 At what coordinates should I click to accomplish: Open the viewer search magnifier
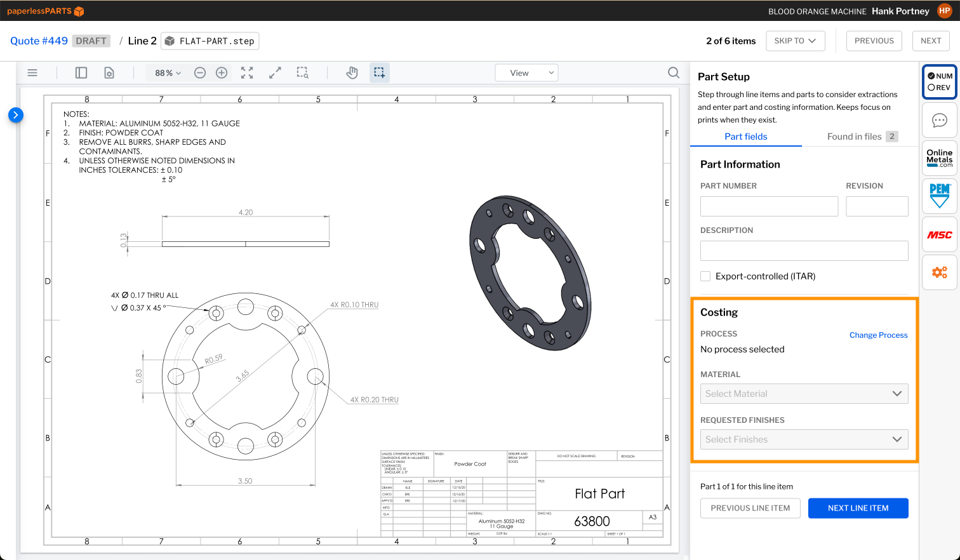click(x=674, y=73)
